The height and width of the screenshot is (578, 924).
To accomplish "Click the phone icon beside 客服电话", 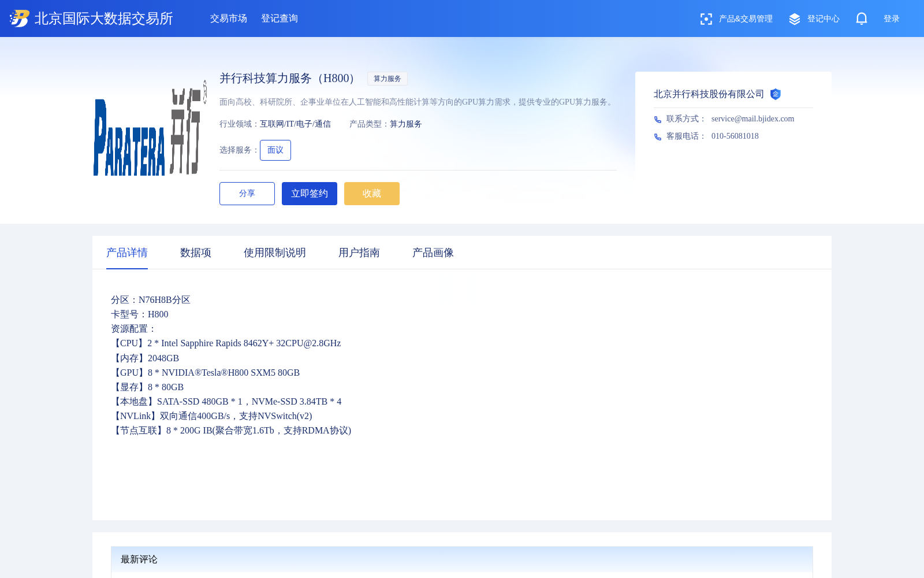I will coord(658,137).
